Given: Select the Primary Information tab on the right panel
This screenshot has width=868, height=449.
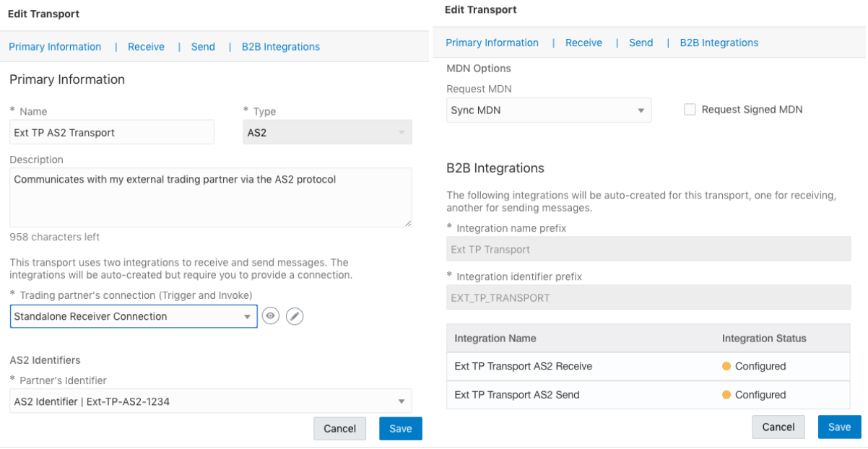Looking at the screenshot, I should tap(492, 43).
